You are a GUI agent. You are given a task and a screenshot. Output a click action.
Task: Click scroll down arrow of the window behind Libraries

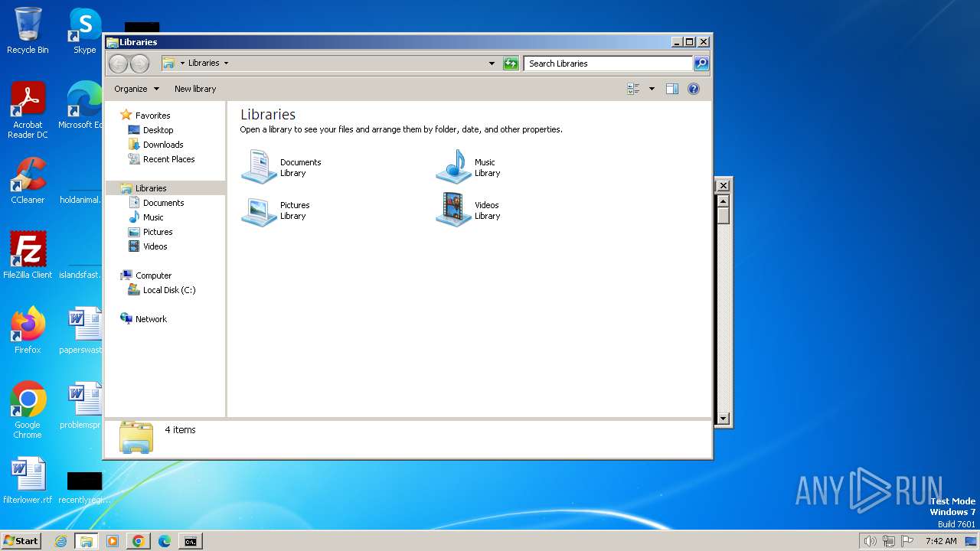[723, 419]
